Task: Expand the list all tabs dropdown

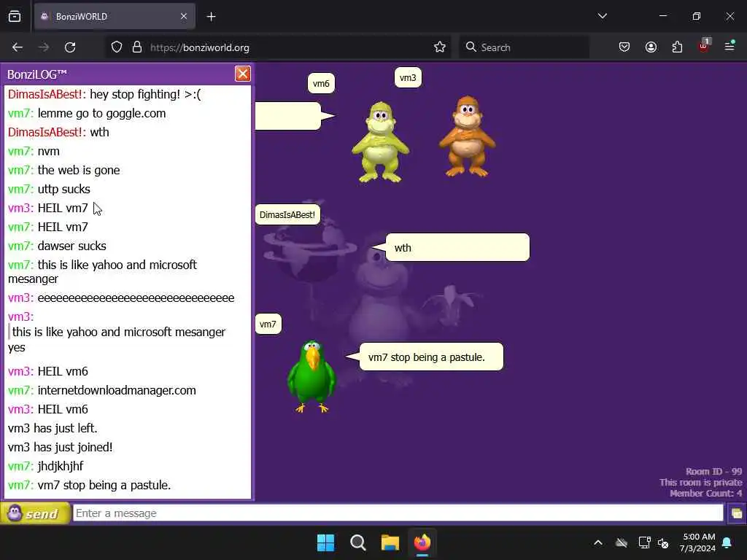Action: click(602, 16)
